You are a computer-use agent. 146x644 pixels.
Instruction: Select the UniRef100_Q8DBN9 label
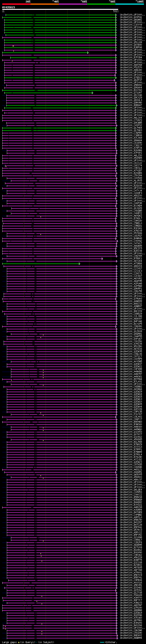(x=131, y=610)
